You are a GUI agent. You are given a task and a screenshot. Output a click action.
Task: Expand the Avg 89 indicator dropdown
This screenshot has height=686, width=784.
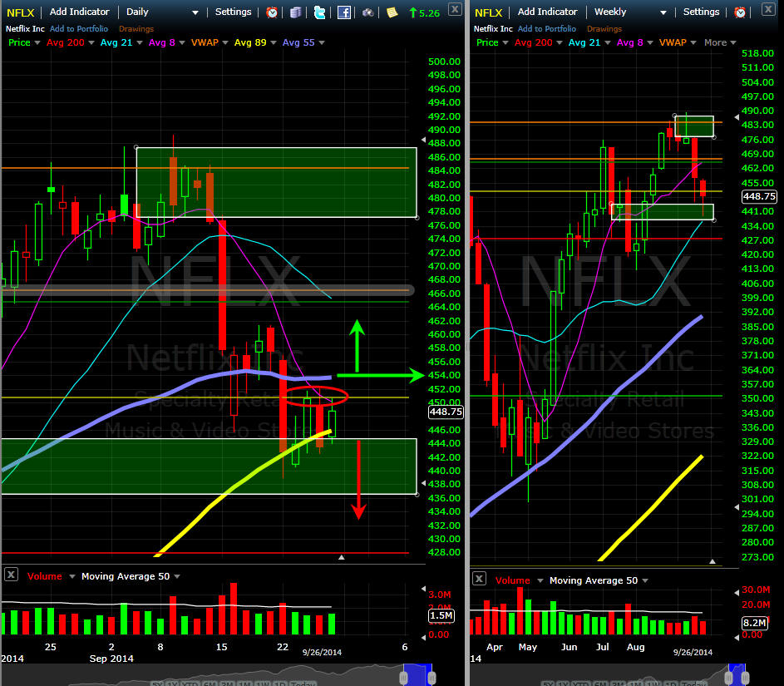273,43
